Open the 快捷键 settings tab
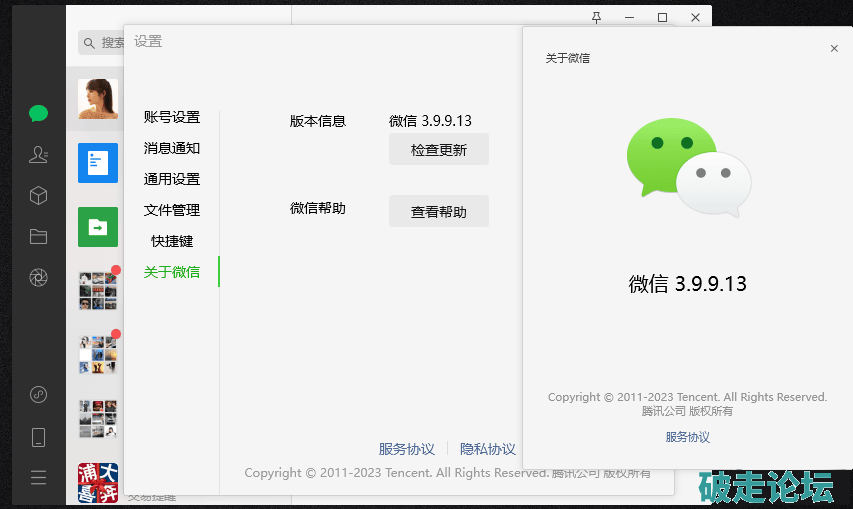 (x=171, y=241)
